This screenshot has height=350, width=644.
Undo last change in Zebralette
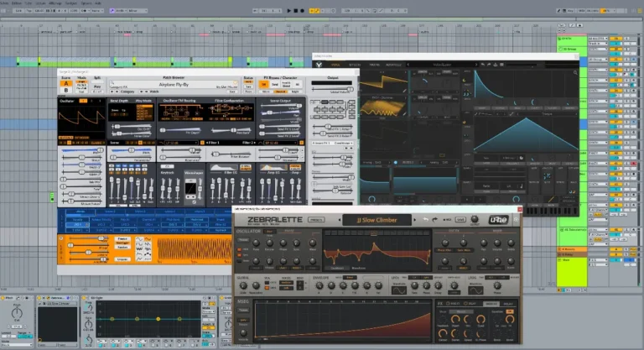[x=425, y=220]
